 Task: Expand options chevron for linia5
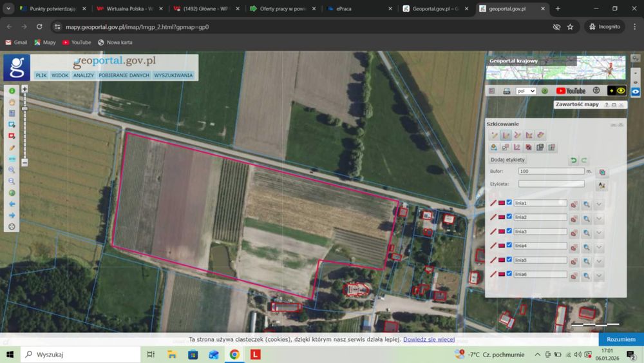click(599, 262)
